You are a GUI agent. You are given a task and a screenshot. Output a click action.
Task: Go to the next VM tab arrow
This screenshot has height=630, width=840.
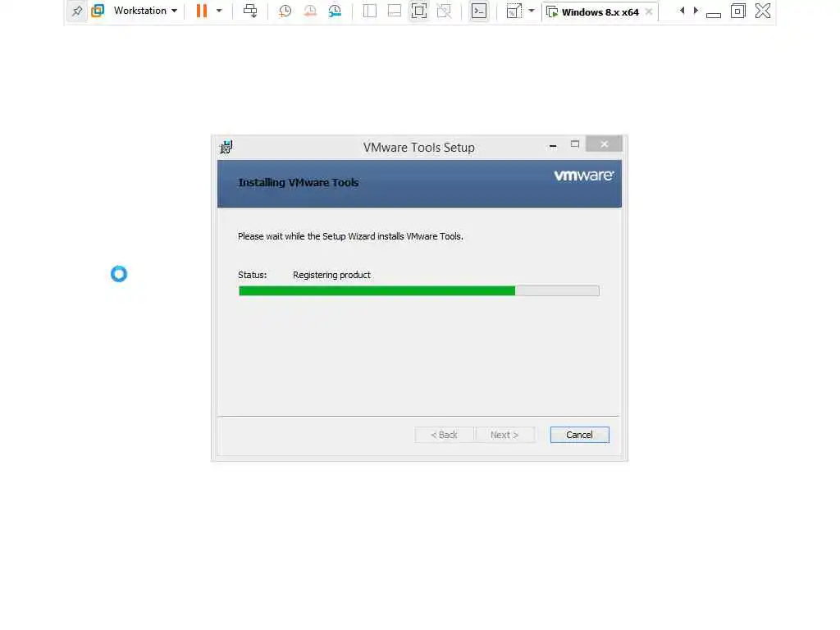coord(696,10)
